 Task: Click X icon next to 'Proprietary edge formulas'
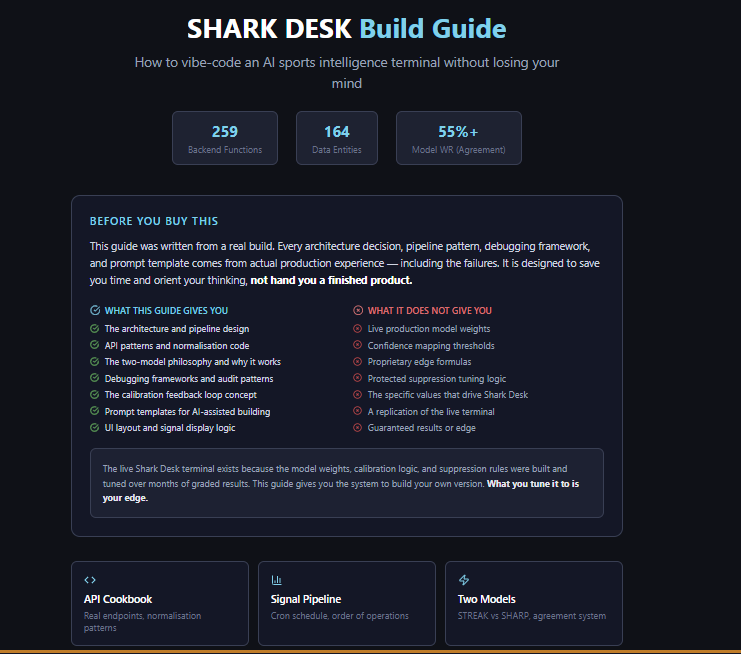[358, 361]
